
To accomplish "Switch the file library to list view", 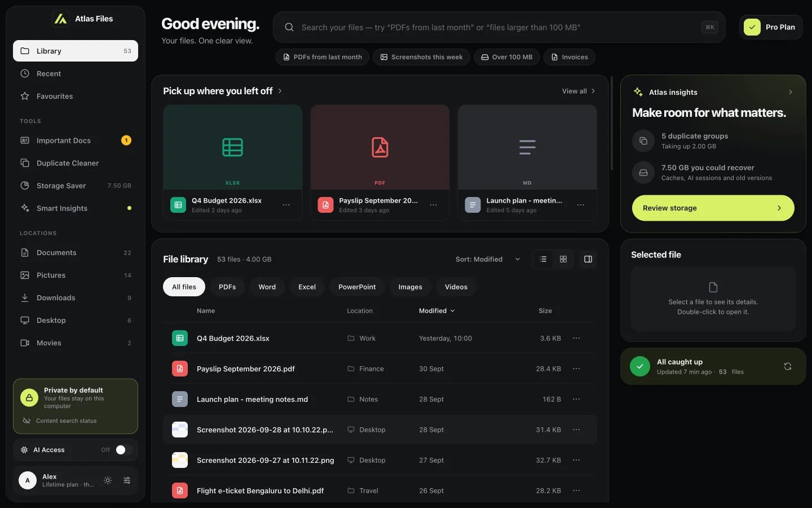I will pyautogui.click(x=543, y=259).
